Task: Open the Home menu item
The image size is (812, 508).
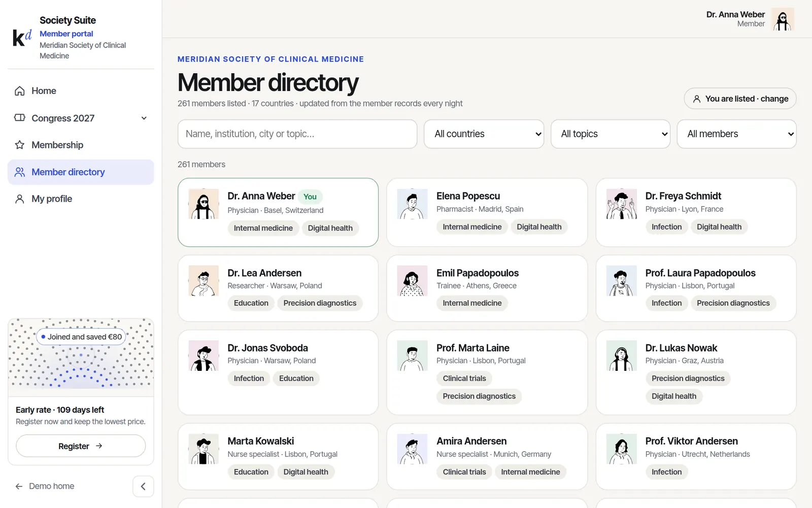Action: click(81, 91)
